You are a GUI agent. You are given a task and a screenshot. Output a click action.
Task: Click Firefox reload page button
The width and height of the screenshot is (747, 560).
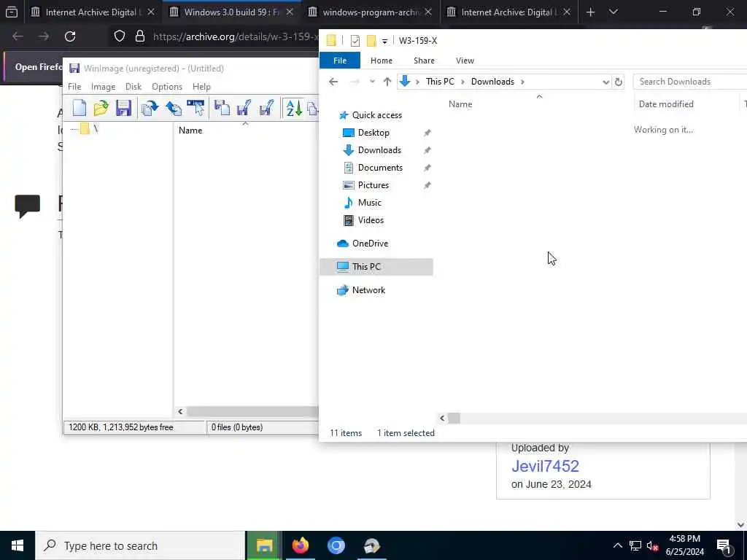[x=70, y=36]
